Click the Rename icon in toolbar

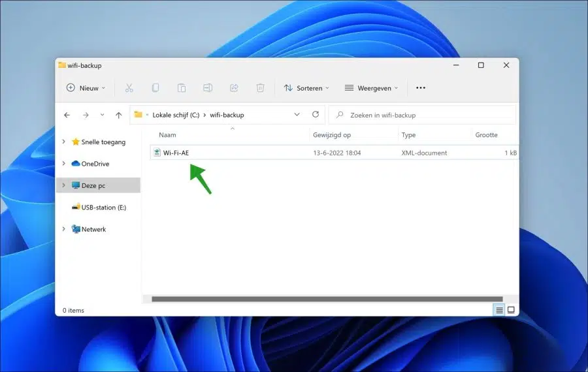(208, 88)
